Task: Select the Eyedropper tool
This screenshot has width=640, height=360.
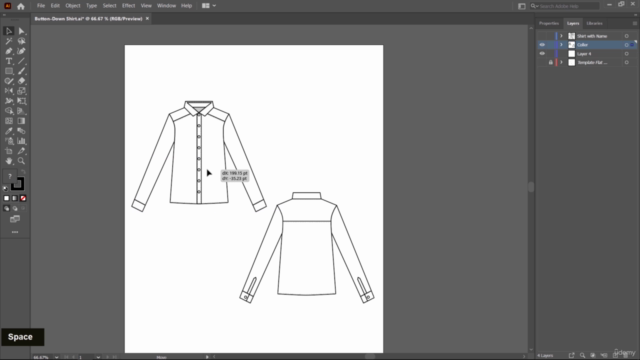Action: tap(9, 131)
